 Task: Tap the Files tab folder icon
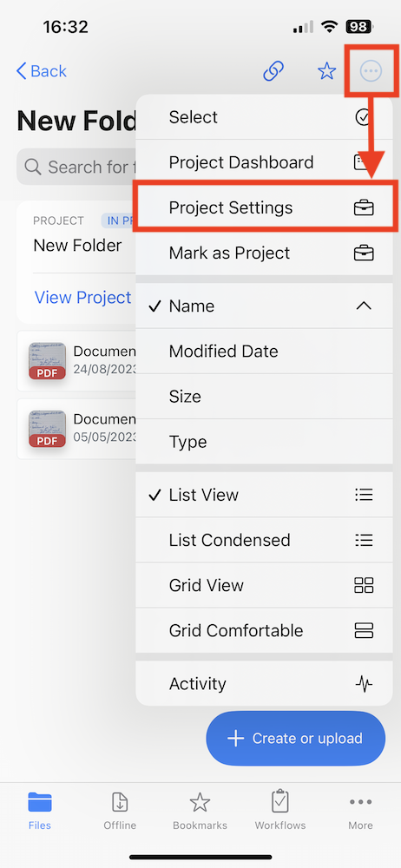tap(40, 801)
